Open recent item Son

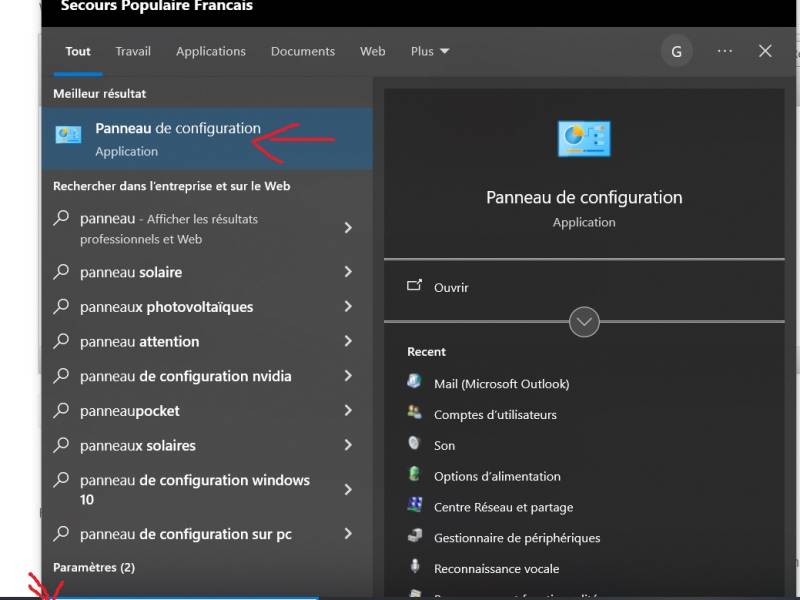(x=444, y=445)
